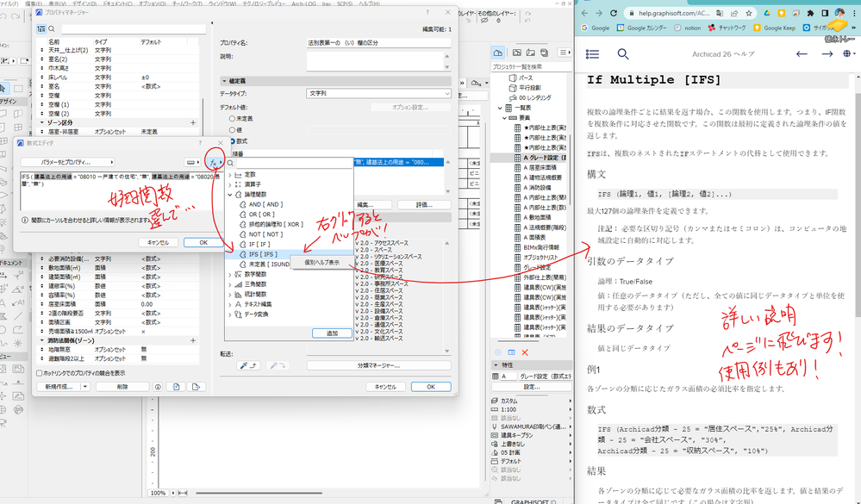Click the プロジェクト一覧を検索 search field
The height and width of the screenshot is (504, 861).
(530, 66)
